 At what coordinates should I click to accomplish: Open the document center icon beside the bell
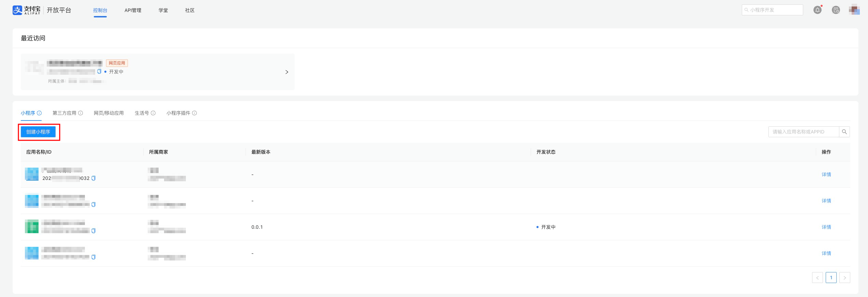point(836,10)
